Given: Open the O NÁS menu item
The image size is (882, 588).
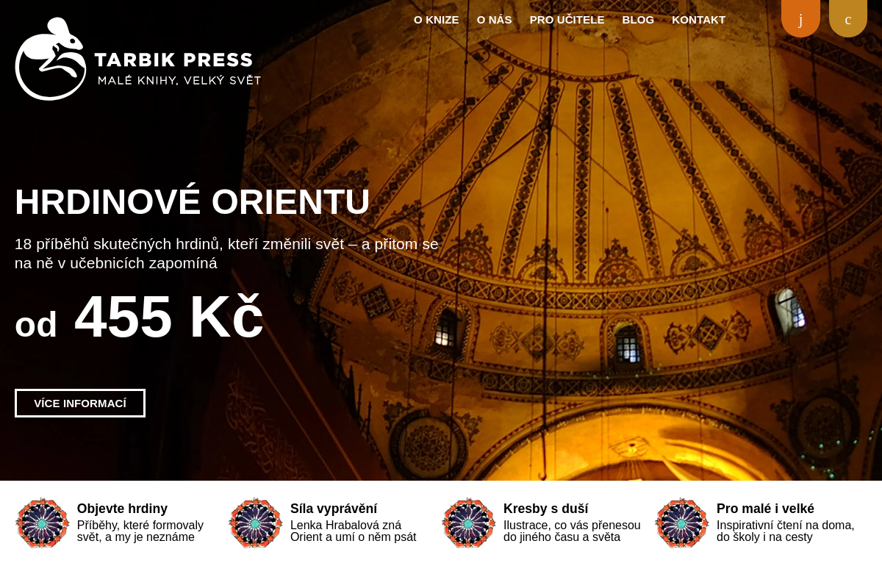Looking at the screenshot, I should (x=494, y=20).
